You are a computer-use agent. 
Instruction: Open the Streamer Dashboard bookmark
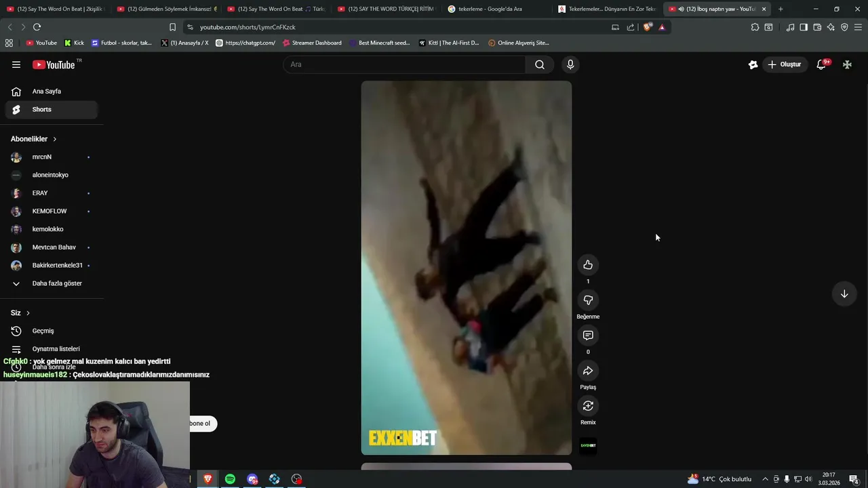click(x=313, y=43)
